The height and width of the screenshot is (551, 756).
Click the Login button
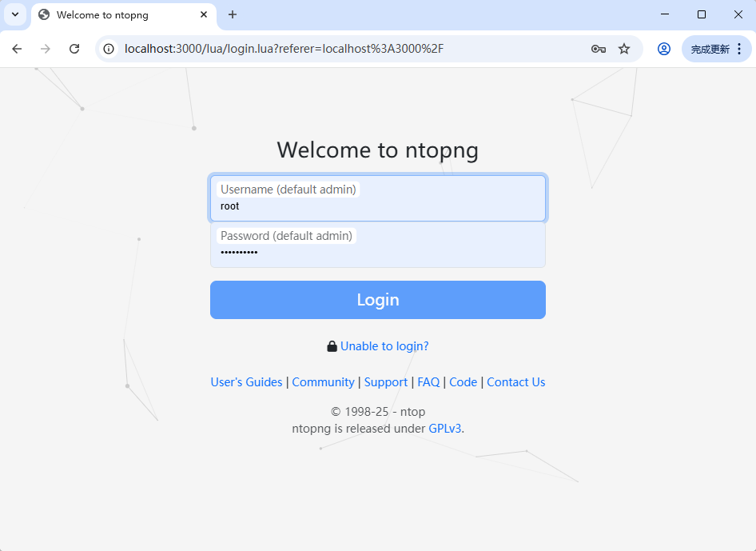pos(378,300)
